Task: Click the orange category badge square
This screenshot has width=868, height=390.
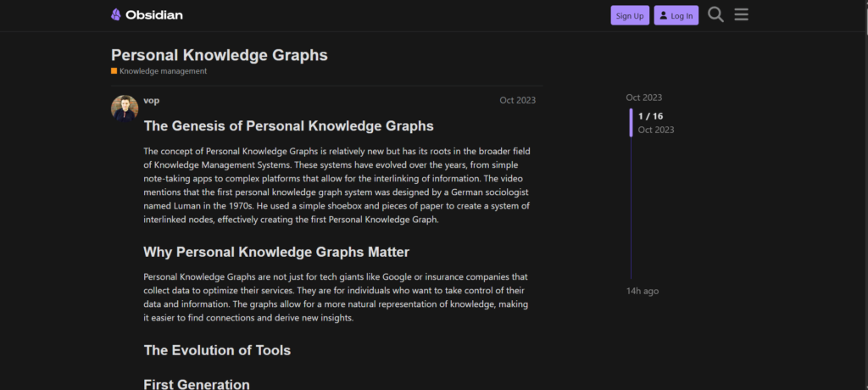Action: click(114, 71)
